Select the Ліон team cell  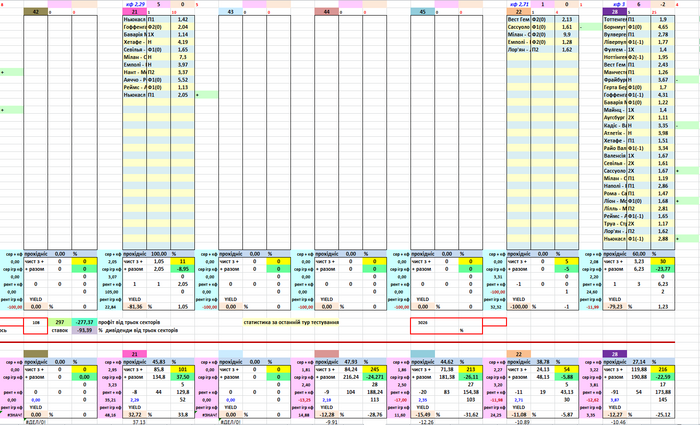pos(615,201)
